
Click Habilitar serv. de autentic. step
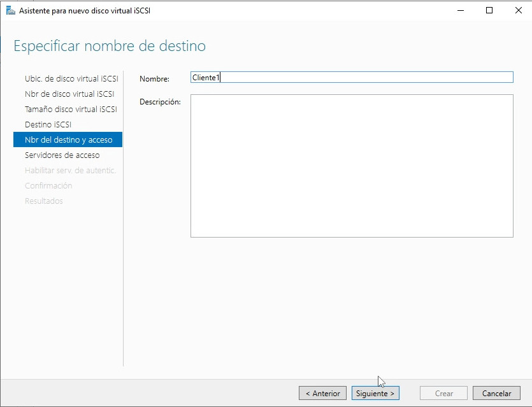(70, 171)
